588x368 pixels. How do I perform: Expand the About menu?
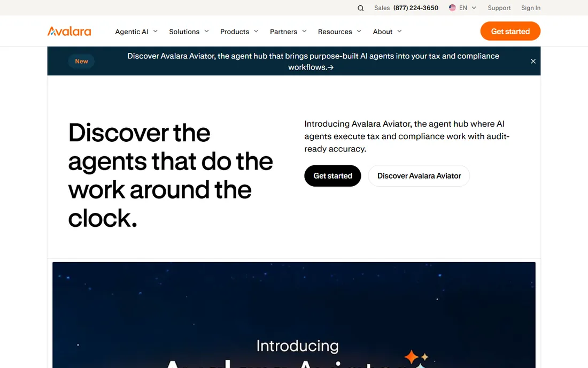click(x=387, y=32)
